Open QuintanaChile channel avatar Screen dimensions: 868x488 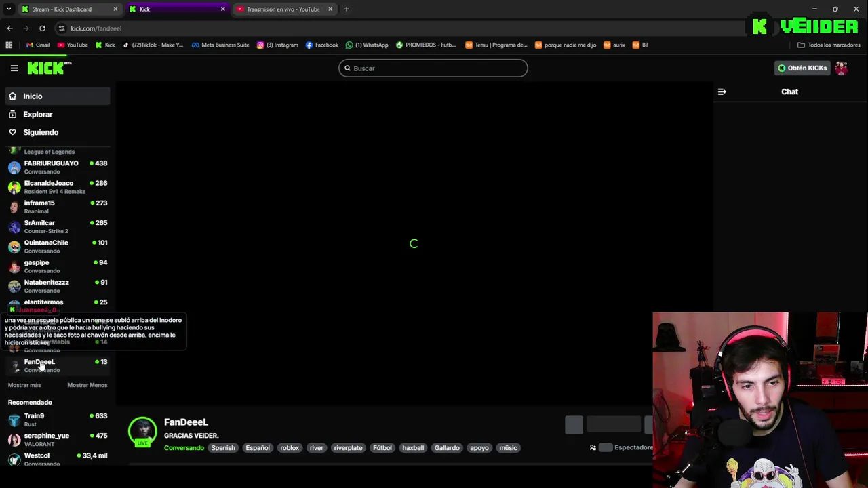click(14, 247)
